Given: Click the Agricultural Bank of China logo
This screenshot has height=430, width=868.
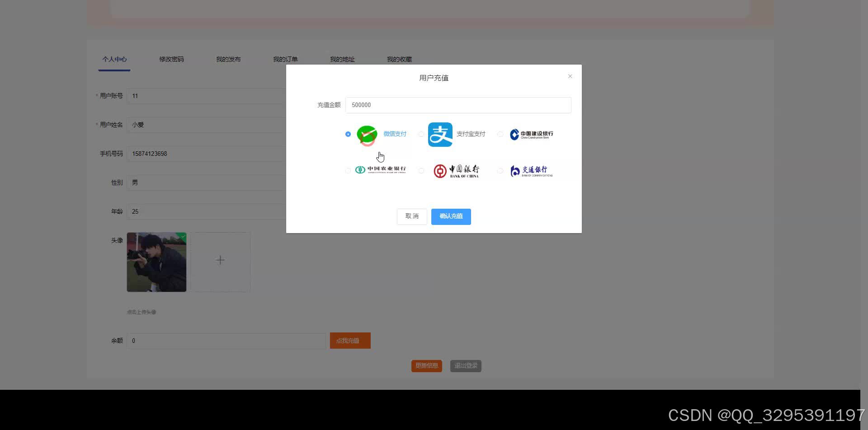Looking at the screenshot, I should tap(380, 170).
